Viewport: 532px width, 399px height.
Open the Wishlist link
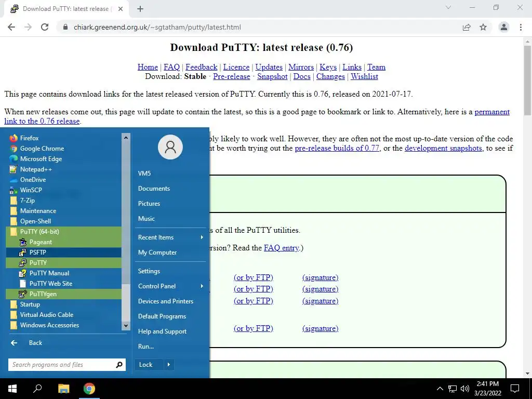pos(364,77)
